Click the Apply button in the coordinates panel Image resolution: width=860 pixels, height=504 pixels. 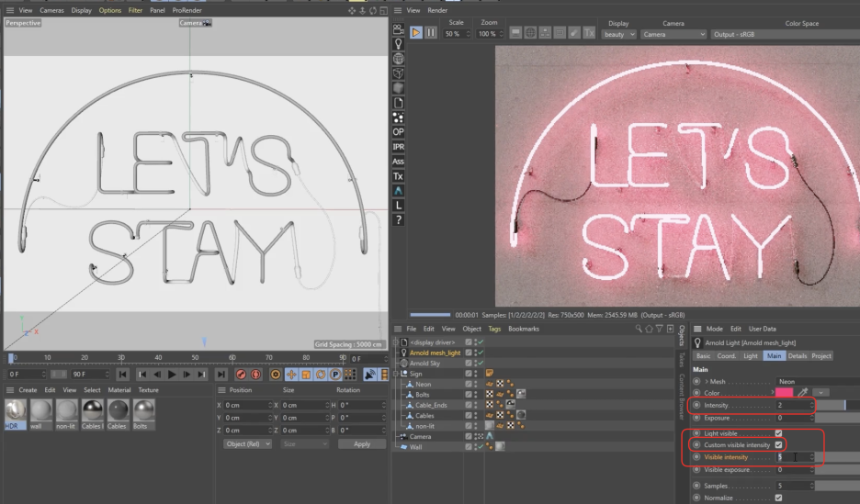(x=362, y=443)
